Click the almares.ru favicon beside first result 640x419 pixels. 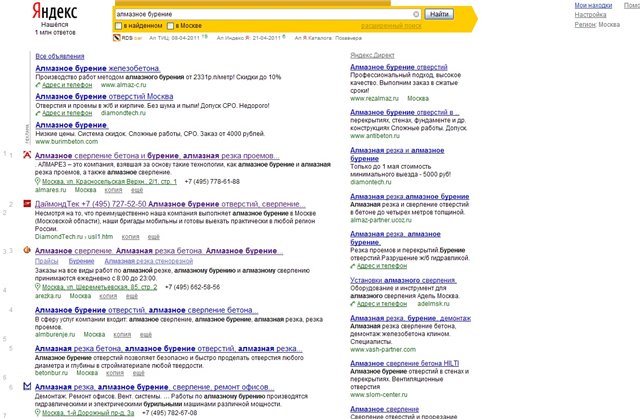27,155
